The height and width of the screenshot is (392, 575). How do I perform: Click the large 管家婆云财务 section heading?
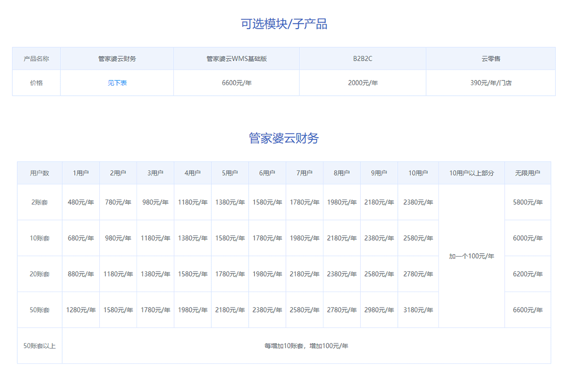pos(284,138)
